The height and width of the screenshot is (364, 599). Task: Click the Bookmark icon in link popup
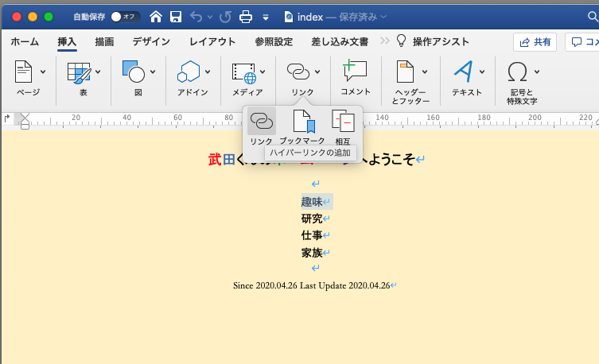304,122
